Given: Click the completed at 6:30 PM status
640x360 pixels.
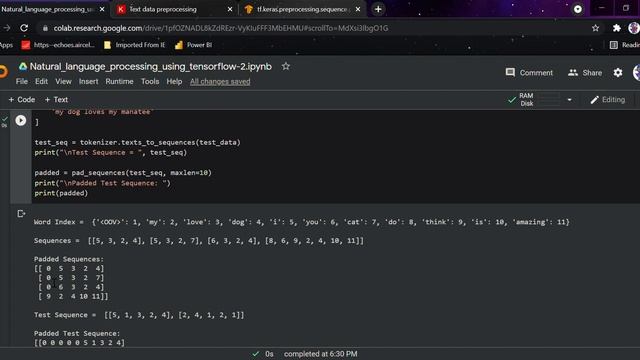Looking at the screenshot, I should [x=320, y=354].
